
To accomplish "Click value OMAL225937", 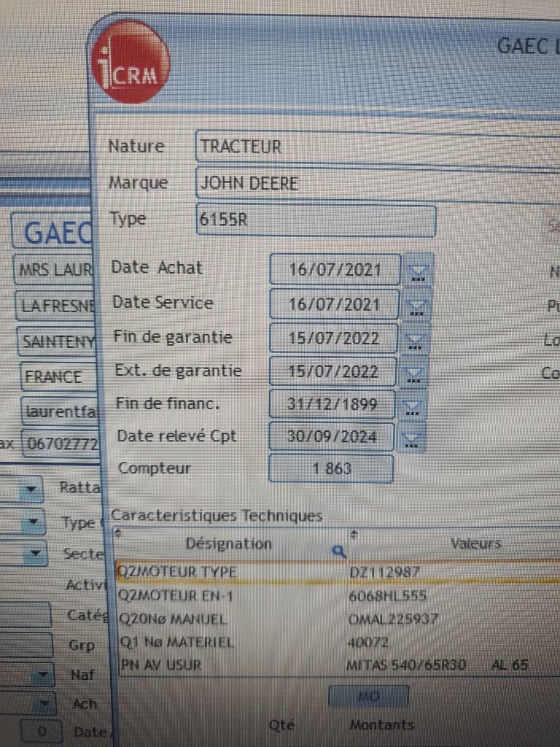I will (393, 619).
